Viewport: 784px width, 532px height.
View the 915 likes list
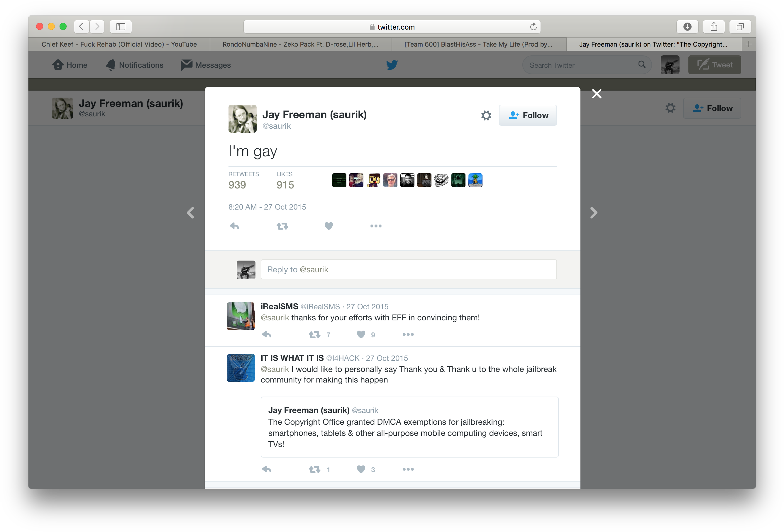point(285,180)
